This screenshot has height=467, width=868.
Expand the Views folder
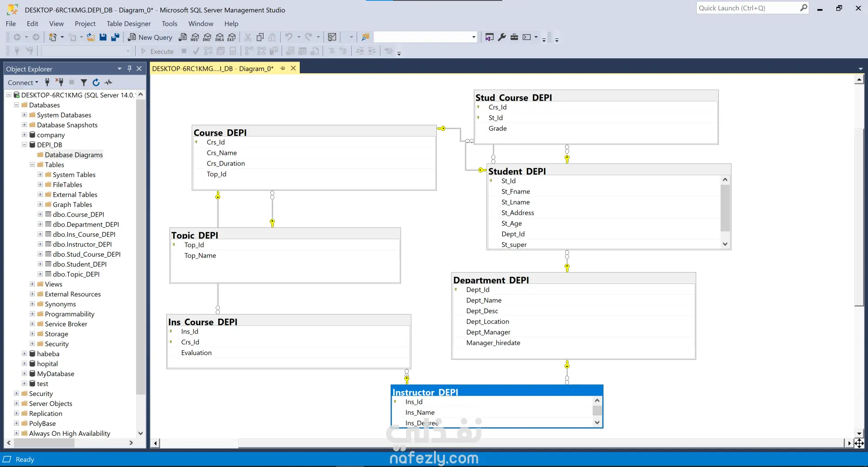click(33, 284)
